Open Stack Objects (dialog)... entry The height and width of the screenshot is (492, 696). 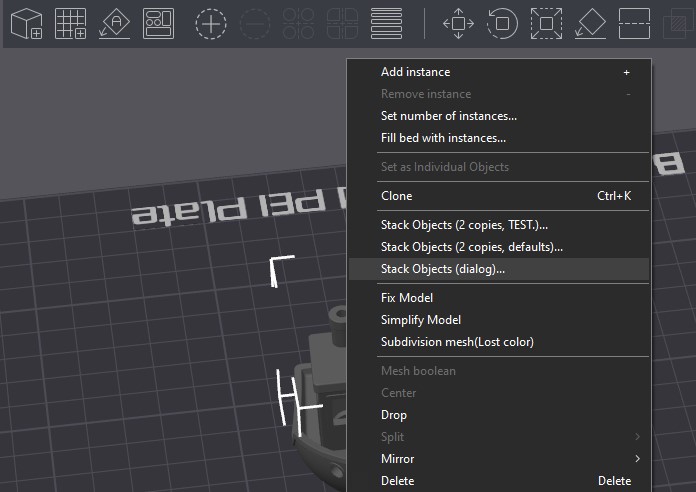[499, 269]
